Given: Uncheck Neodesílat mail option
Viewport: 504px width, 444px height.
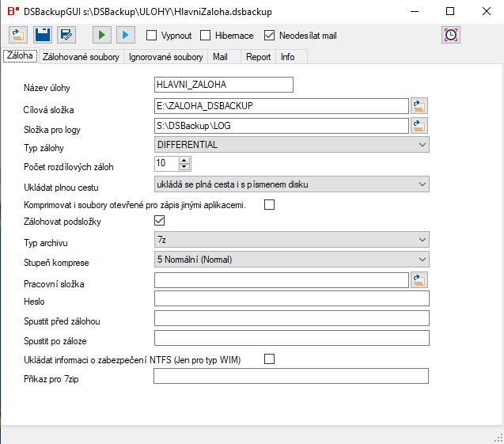Looking at the screenshot, I should point(269,36).
